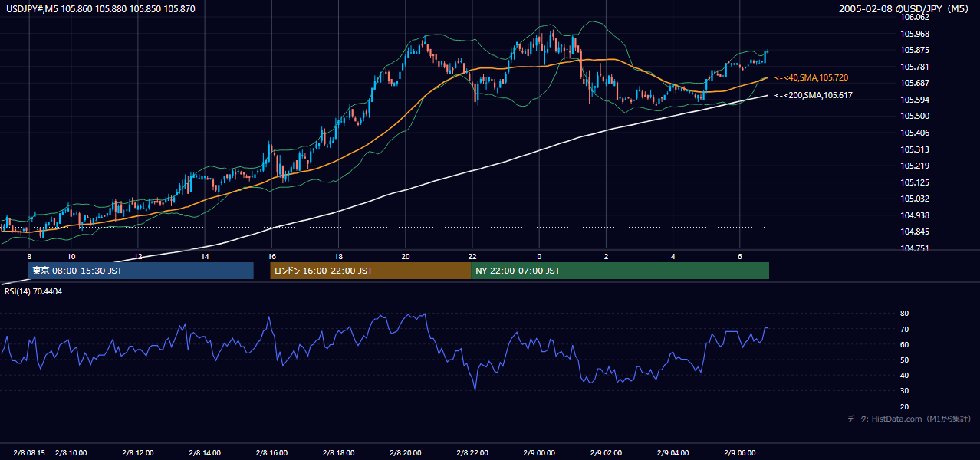Click the hour marker 22 on the price chart axis
The image size is (980, 460).
coord(472,256)
